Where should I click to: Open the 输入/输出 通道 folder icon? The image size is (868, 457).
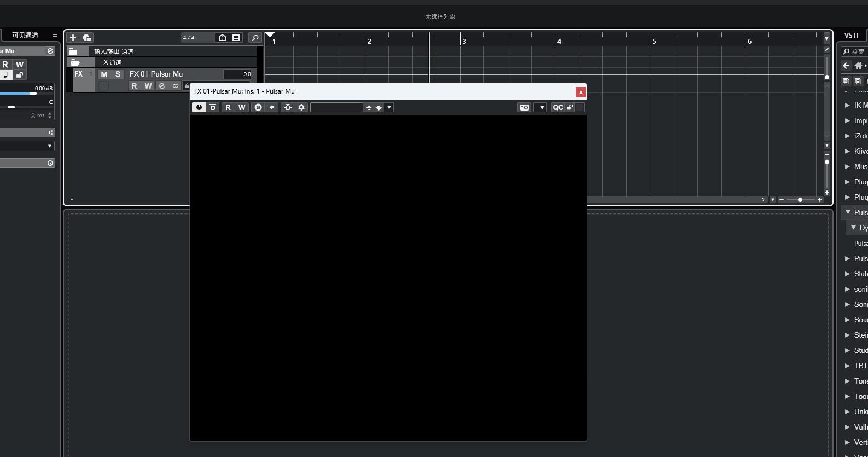73,51
